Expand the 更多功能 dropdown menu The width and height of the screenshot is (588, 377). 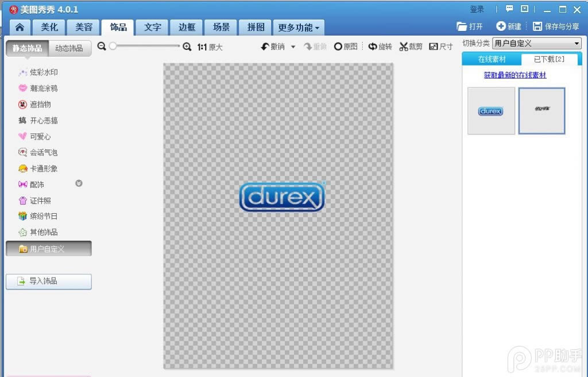click(299, 27)
